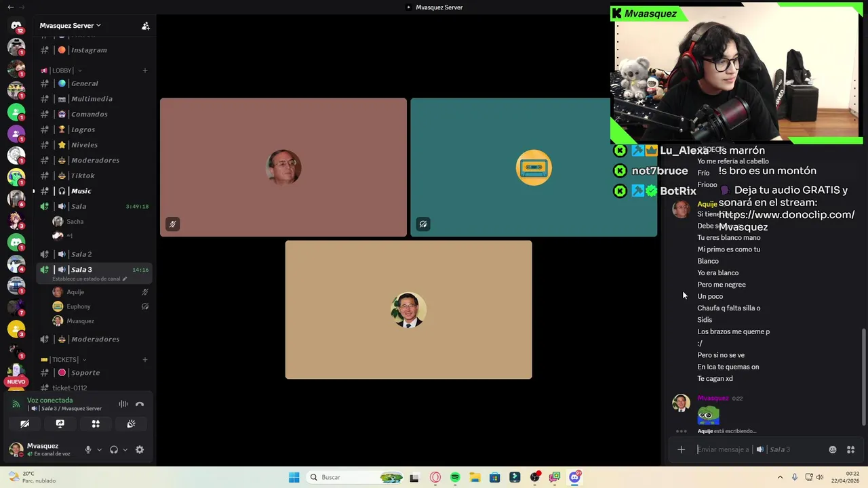
Task: Set a channel status under Sala 3
Action: point(90,279)
